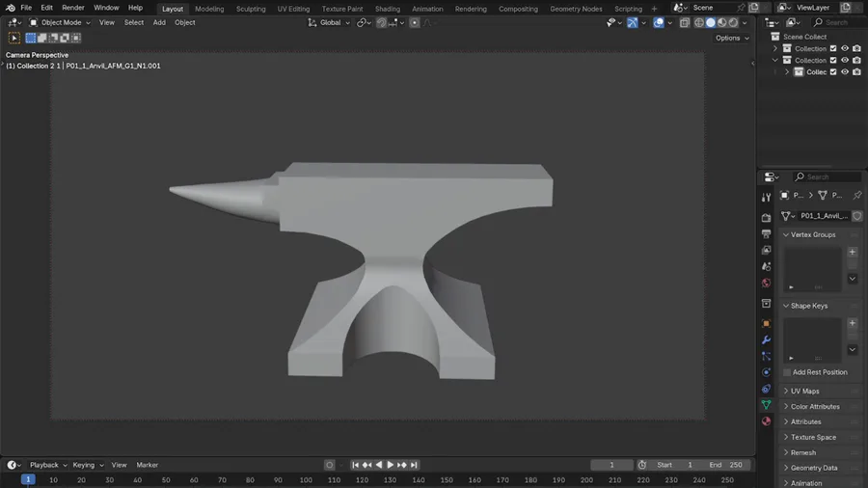Open vertex group specials dropdown arrow
The height and width of the screenshot is (488, 868).
click(853, 279)
